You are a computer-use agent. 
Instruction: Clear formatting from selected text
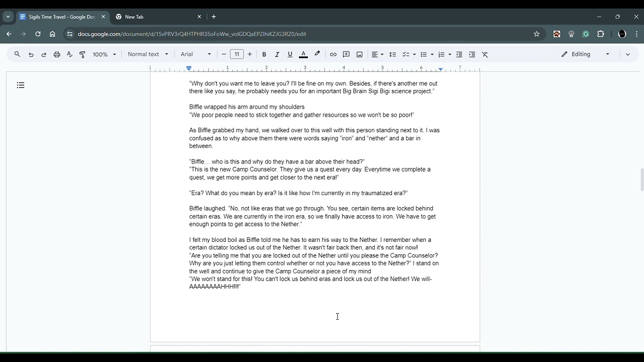tap(485, 54)
